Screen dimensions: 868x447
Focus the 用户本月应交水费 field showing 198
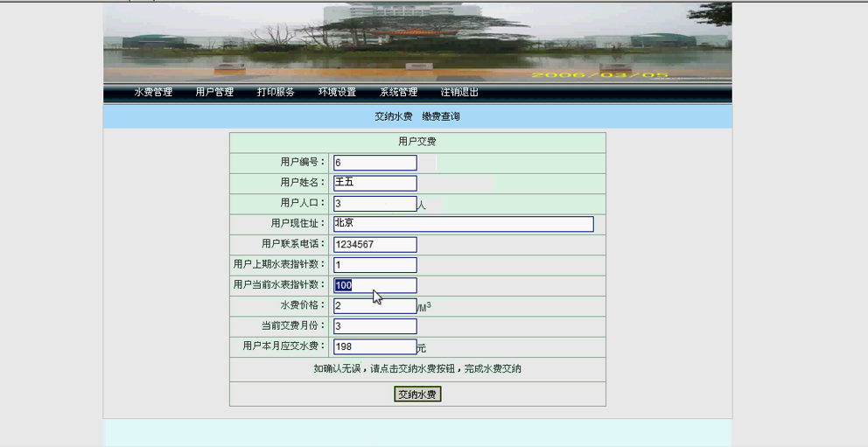click(375, 347)
